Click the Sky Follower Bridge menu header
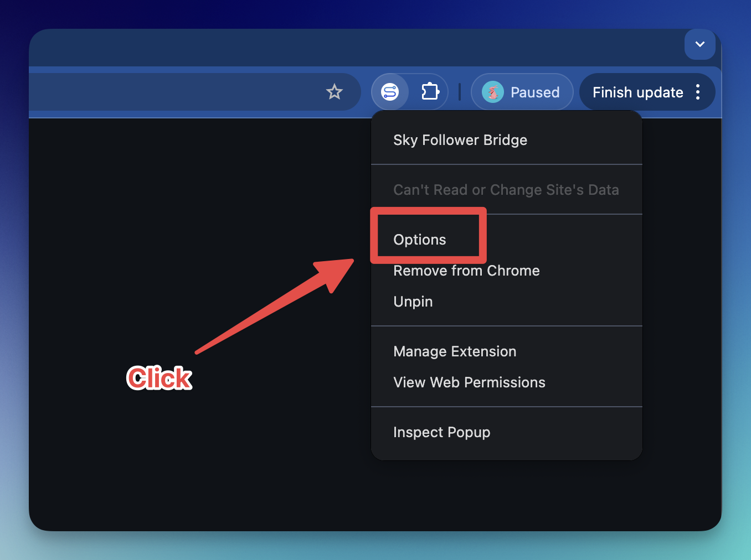 460,140
